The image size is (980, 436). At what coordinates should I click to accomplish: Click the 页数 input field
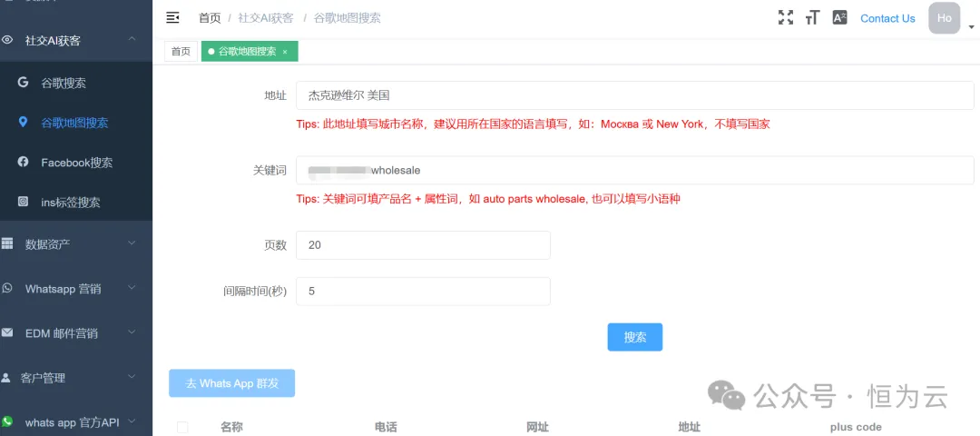tap(423, 245)
